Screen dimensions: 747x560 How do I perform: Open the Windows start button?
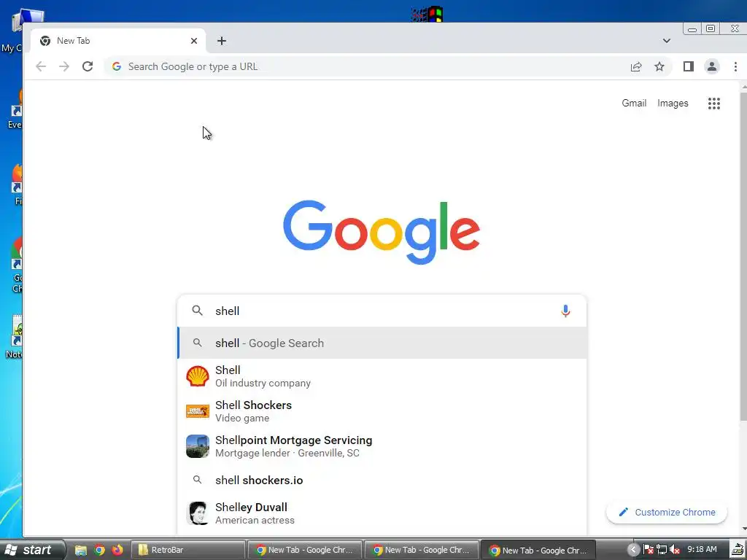[x=31, y=550]
